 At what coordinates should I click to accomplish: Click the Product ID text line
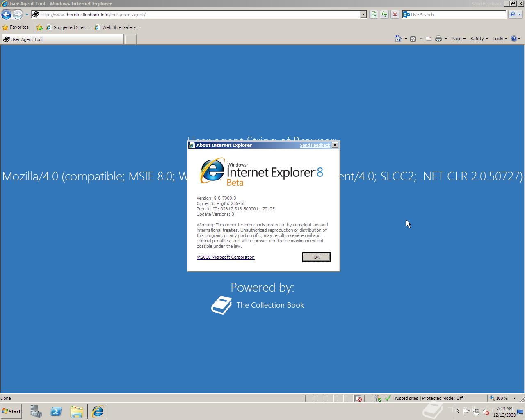[x=235, y=209]
